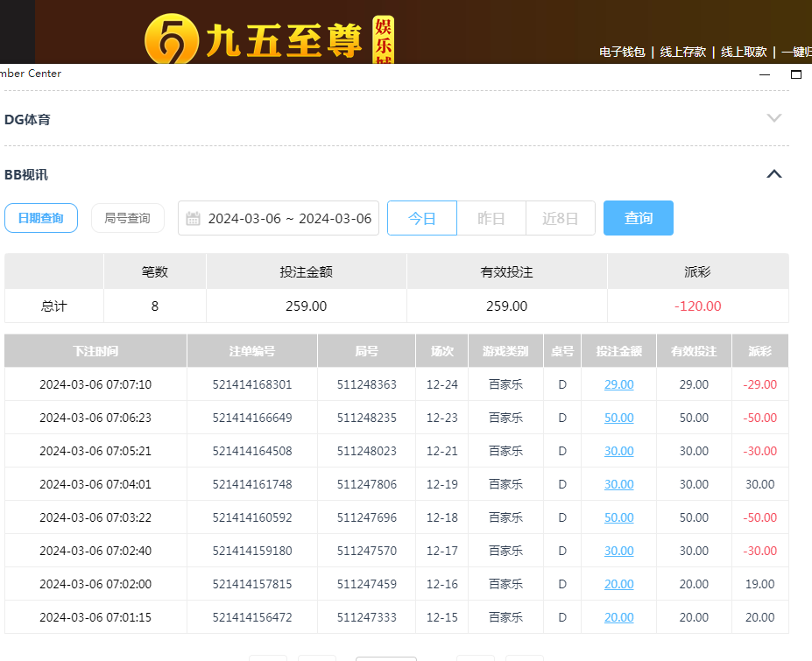Click round number 511248235
Image resolution: width=812 pixels, height=661 pixels.
pos(367,418)
